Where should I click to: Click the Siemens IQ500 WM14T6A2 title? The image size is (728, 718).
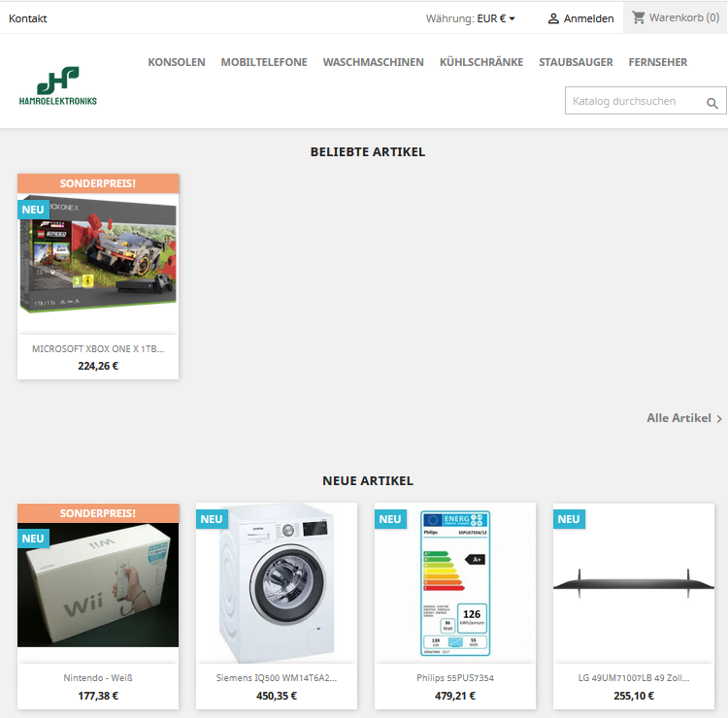pos(277,678)
